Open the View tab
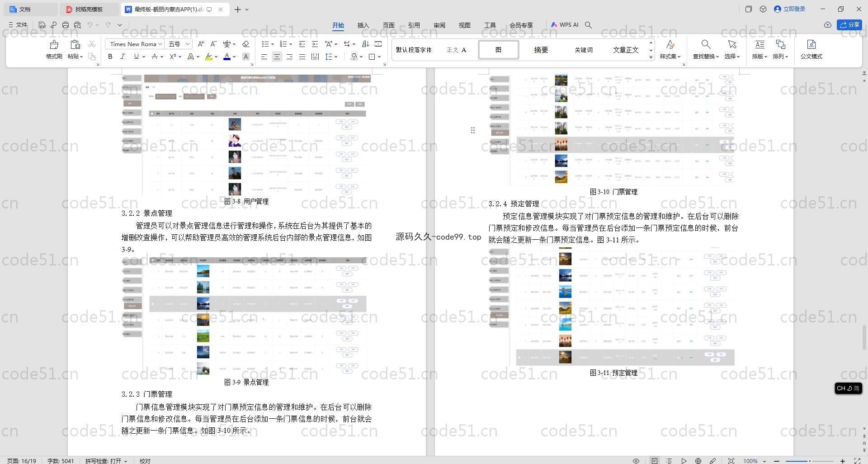Screen dimensions: 868x464 [x=464, y=25]
